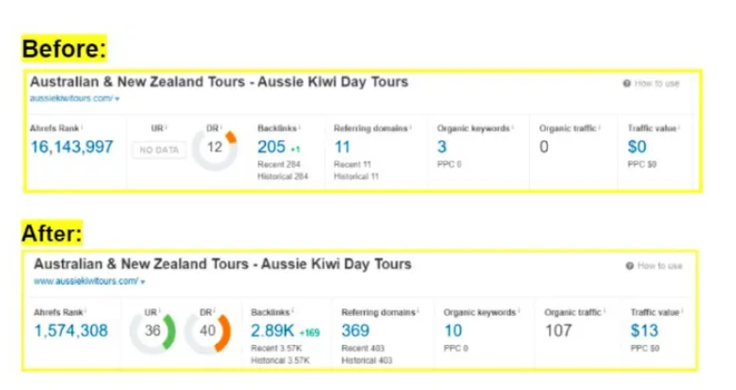Click info icon beside Backlinks in After panel
The height and width of the screenshot is (390, 736).
pyautogui.click(x=293, y=311)
